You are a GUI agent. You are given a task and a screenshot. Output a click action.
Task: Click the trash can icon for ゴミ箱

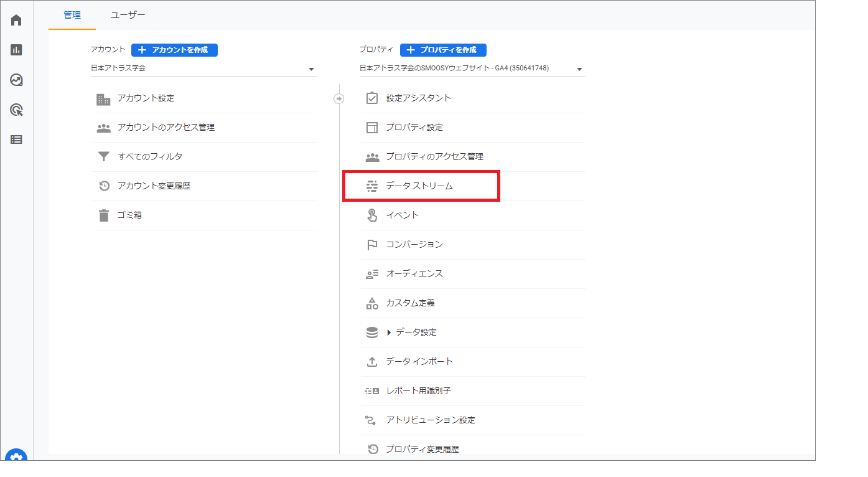(103, 215)
